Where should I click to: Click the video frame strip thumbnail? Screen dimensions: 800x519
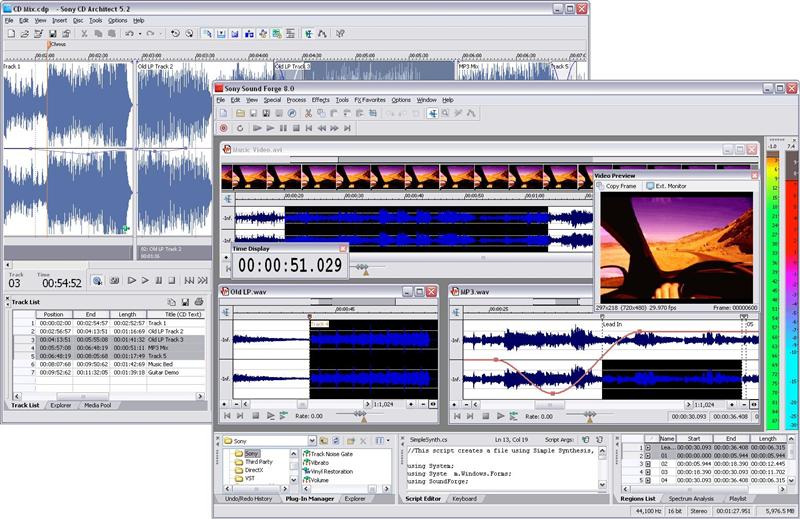pos(407,177)
